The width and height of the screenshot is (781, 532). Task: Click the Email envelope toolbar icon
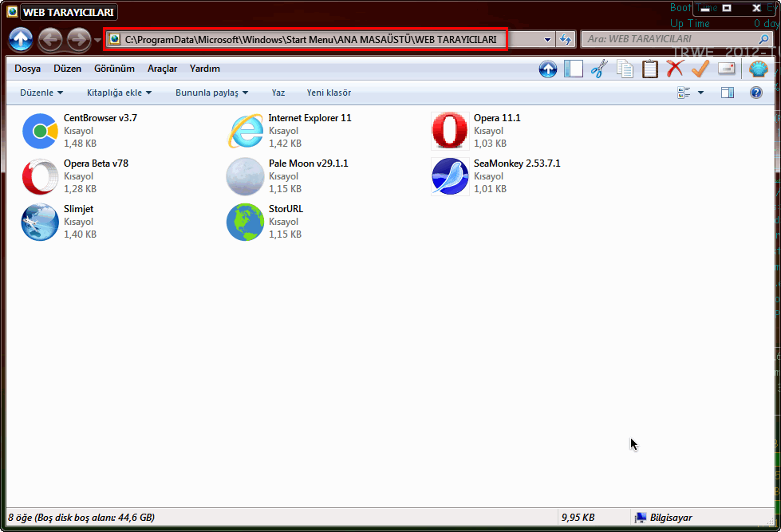coord(726,69)
